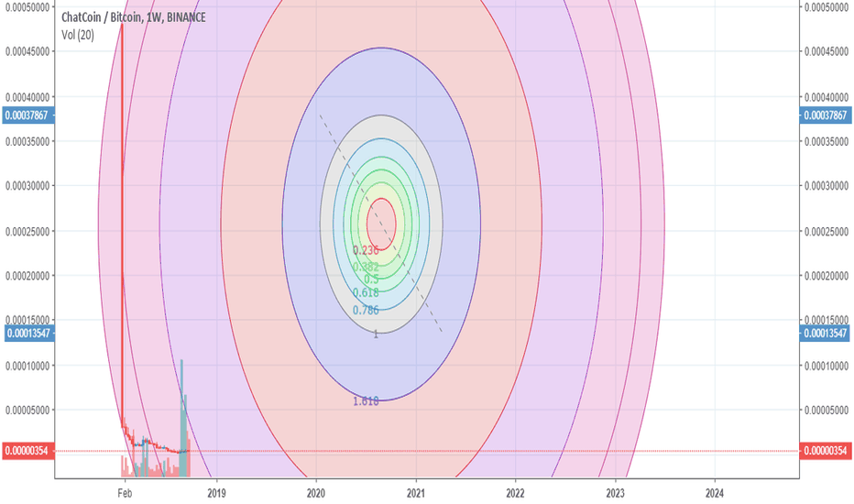Click the 2020 label on time axis
The image size is (854, 504).
pos(316,493)
